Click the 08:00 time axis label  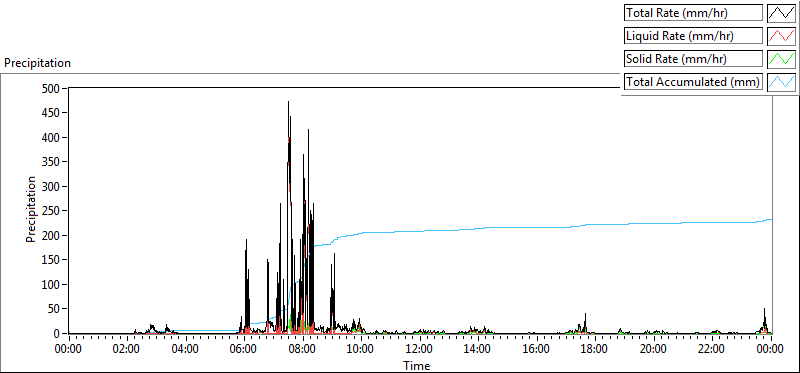[x=303, y=349]
